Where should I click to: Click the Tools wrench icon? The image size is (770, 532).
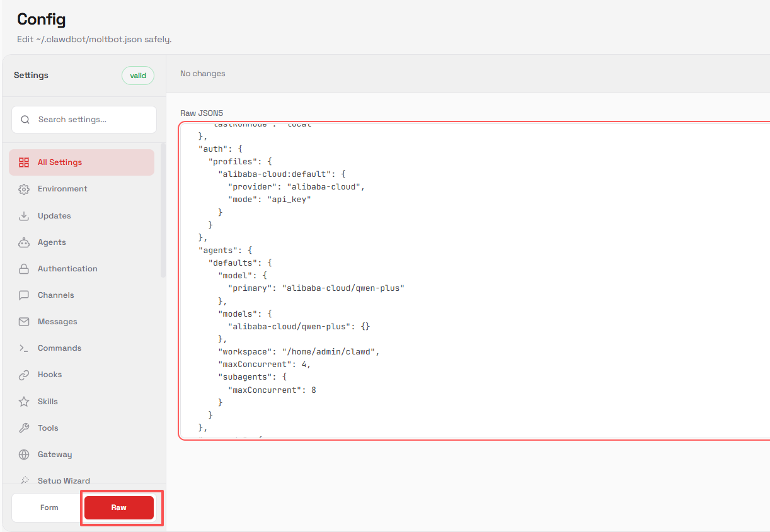pyautogui.click(x=24, y=428)
